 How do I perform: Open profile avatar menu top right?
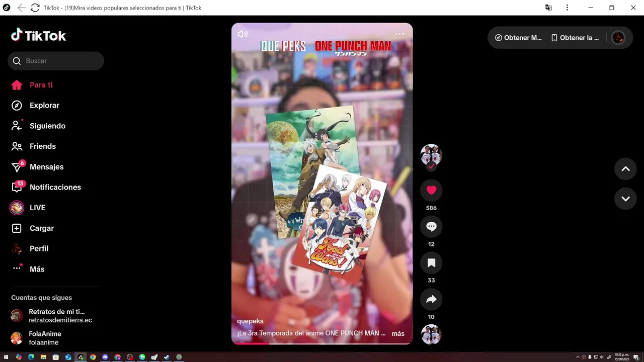tap(618, 38)
